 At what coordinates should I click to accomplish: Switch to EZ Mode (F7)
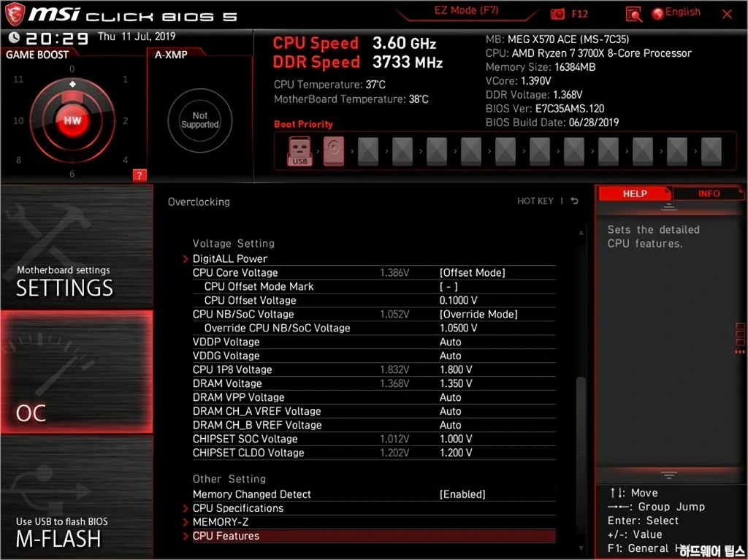point(466,10)
